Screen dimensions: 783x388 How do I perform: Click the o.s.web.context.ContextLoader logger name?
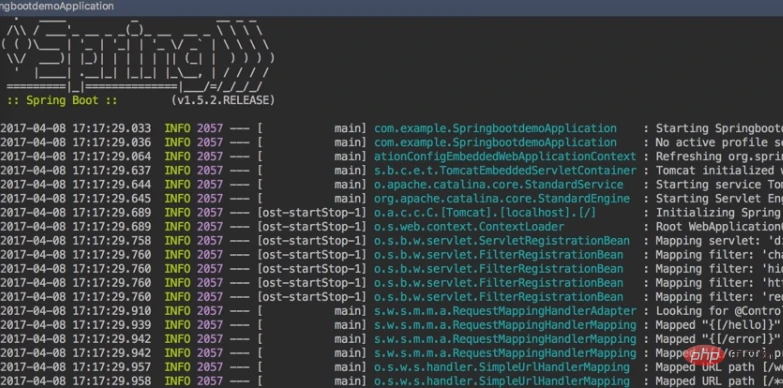pyautogui.click(x=469, y=227)
